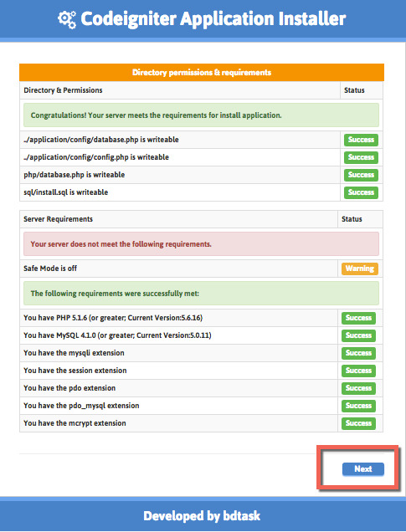The height and width of the screenshot is (532, 406).
Task: Click the Directory permissions & requirements heading
Action: click(x=202, y=72)
